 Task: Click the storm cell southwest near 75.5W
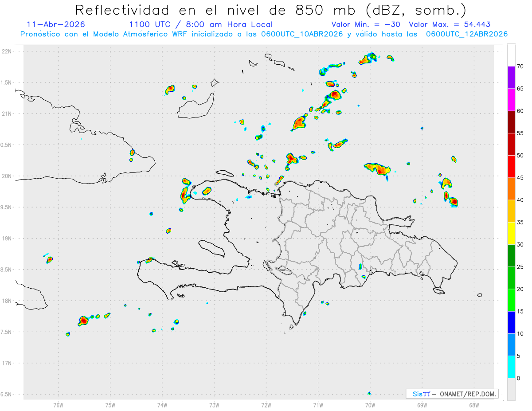(x=83, y=320)
